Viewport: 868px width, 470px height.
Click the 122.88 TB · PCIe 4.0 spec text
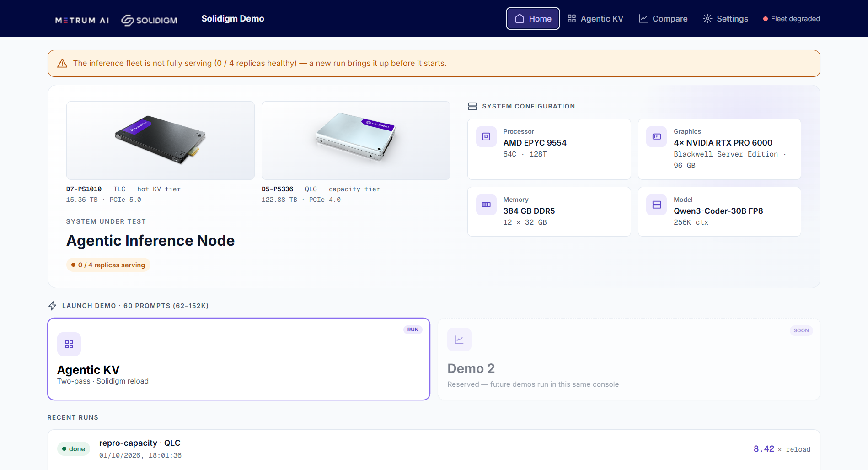tap(301, 200)
